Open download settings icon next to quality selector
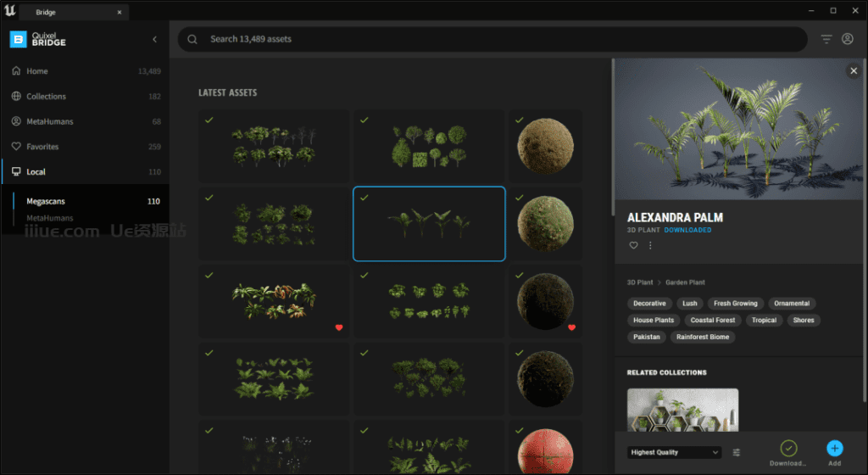868x475 pixels. coord(736,452)
